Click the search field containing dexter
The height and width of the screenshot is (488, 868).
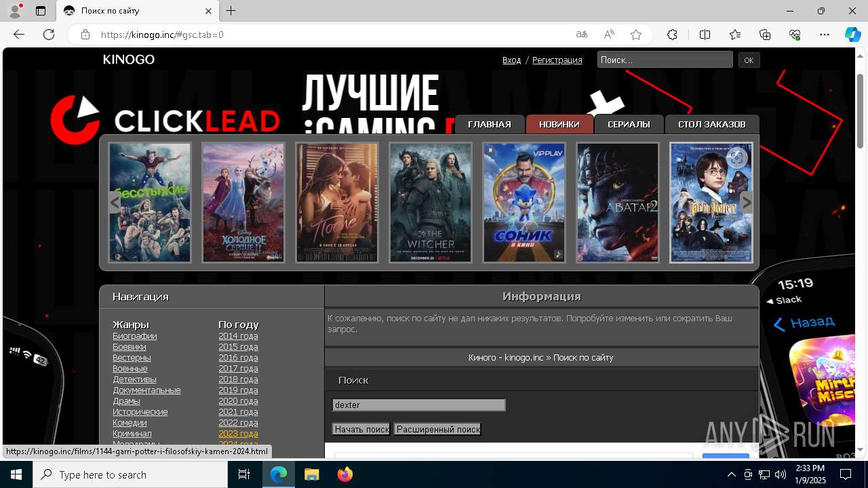pos(419,405)
